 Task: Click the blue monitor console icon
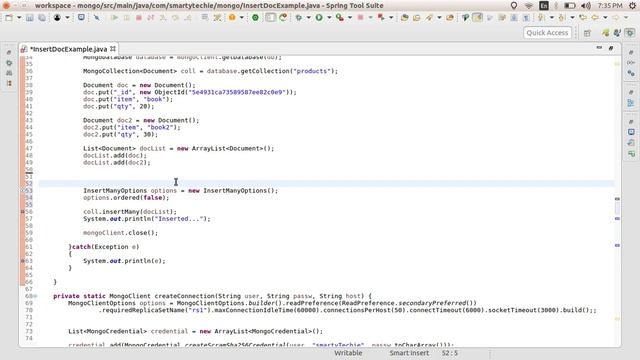tap(81, 18)
